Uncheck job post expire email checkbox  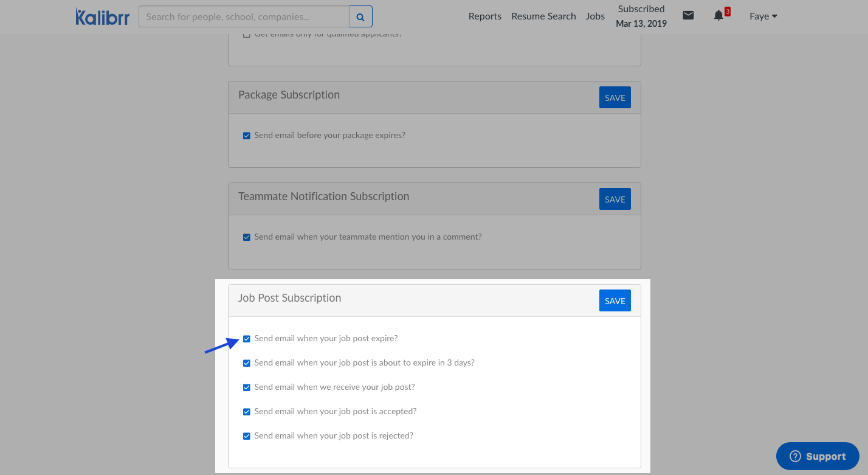pyautogui.click(x=247, y=339)
